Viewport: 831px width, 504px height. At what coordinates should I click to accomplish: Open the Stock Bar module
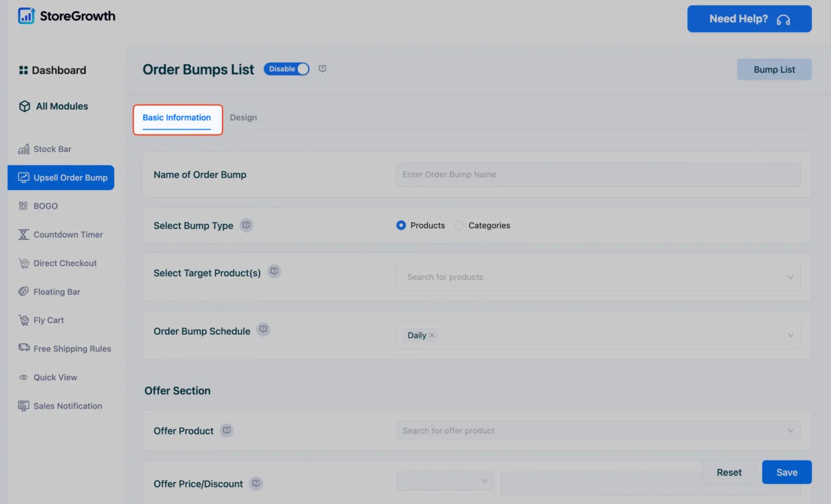pos(45,149)
